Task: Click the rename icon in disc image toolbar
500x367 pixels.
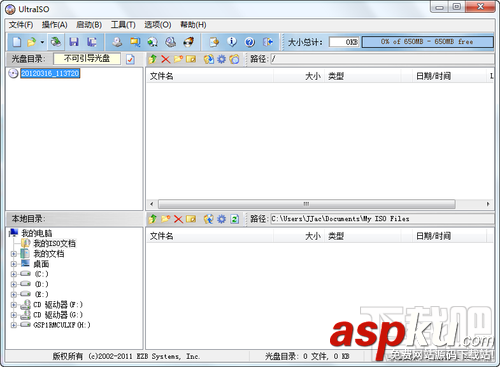Action: (x=191, y=59)
